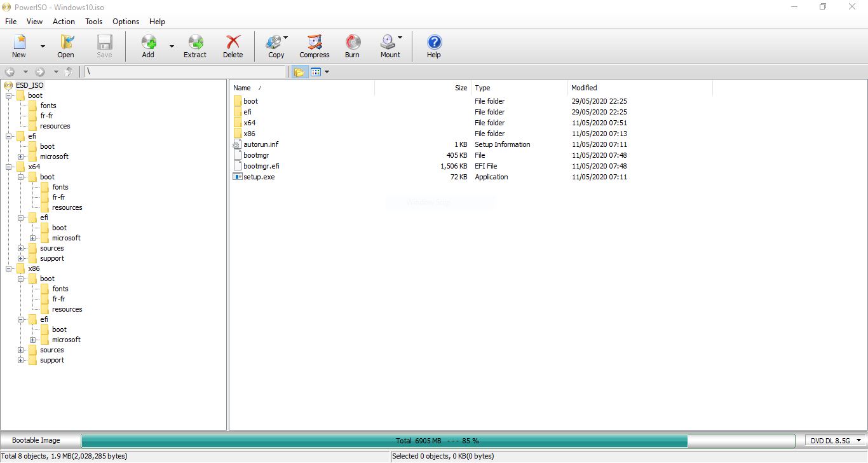The width and height of the screenshot is (868, 463).
Task: Click the Total 8 objects status text
Action: click(64, 456)
